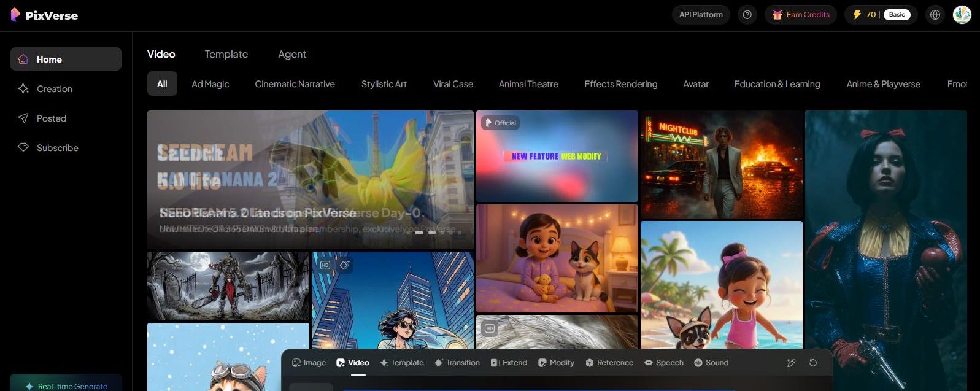Screen dimensions: 980x391
Task: Click the PixVerse logo
Action: pos(44,15)
